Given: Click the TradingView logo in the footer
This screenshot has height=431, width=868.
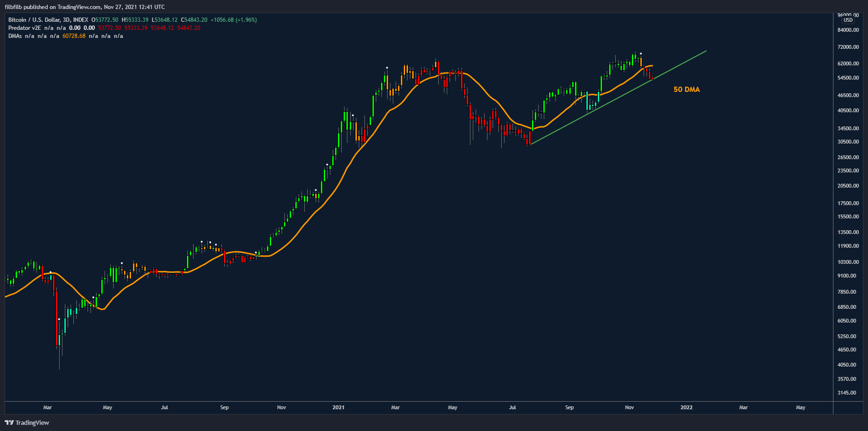Looking at the screenshot, I should 27,422.
